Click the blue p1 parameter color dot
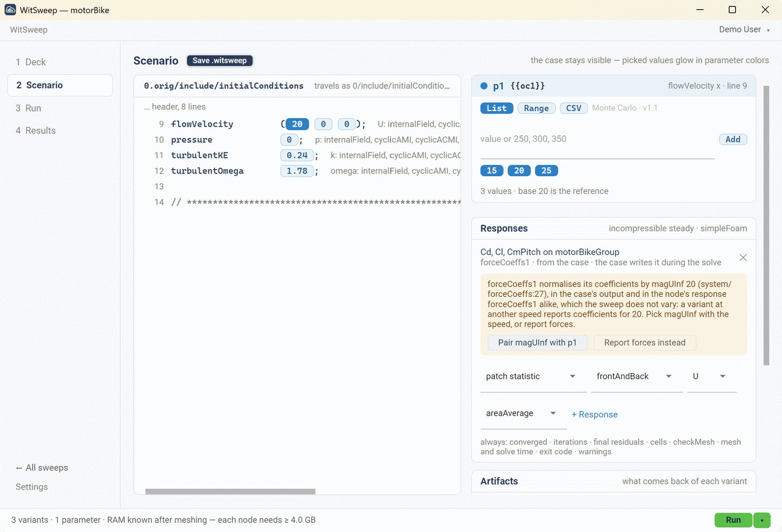Viewport: 782px width, 532px height. click(x=484, y=86)
